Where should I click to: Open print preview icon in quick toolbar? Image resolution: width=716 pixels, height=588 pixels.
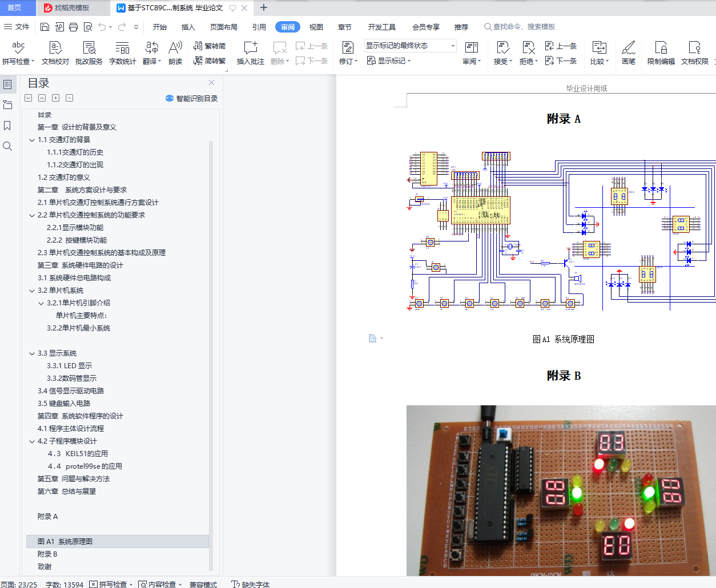click(87, 27)
